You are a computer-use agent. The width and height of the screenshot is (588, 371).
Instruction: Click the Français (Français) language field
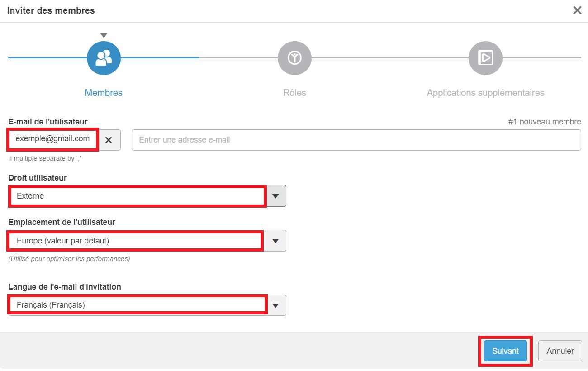coord(137,305)
